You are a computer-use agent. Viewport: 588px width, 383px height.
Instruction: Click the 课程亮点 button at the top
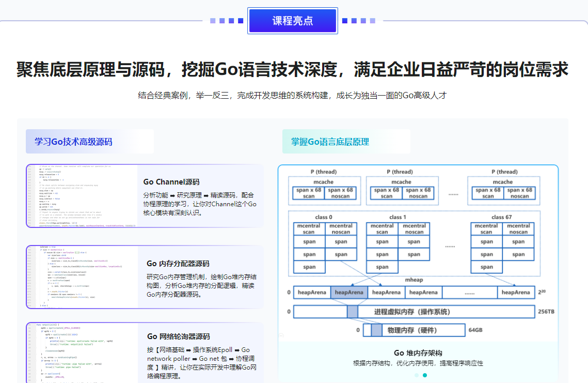tap(292, 20)
